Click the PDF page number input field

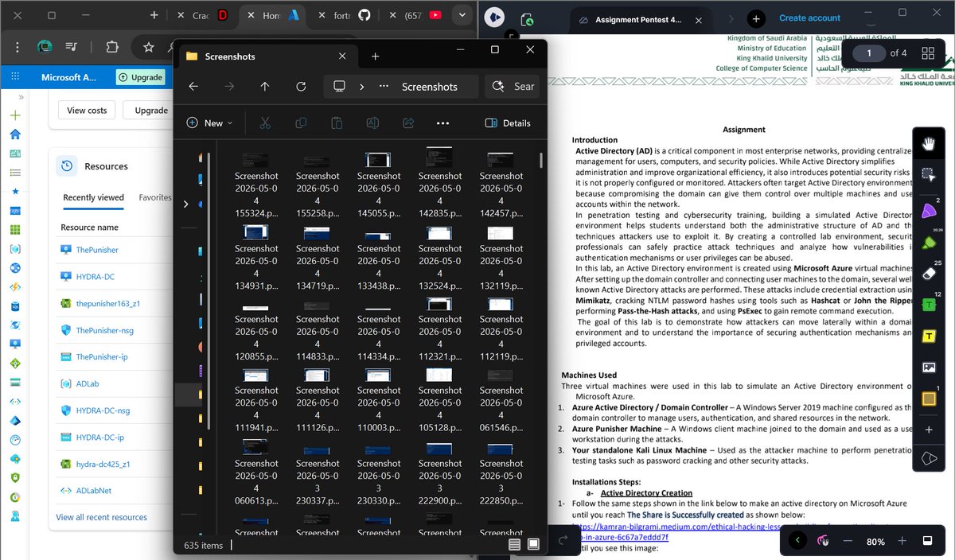tap(869, 53)
